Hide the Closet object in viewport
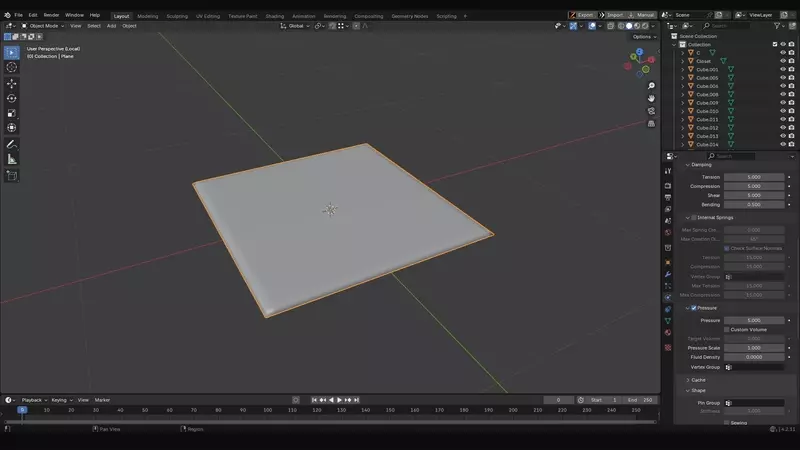This screenshot has height=450, width=800. tap(783, 61)
